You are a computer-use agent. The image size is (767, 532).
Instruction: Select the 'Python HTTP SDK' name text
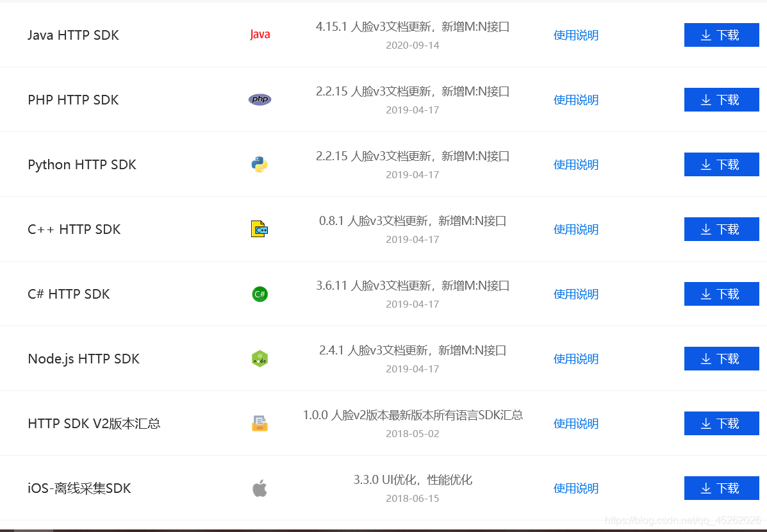click(82, 165)
